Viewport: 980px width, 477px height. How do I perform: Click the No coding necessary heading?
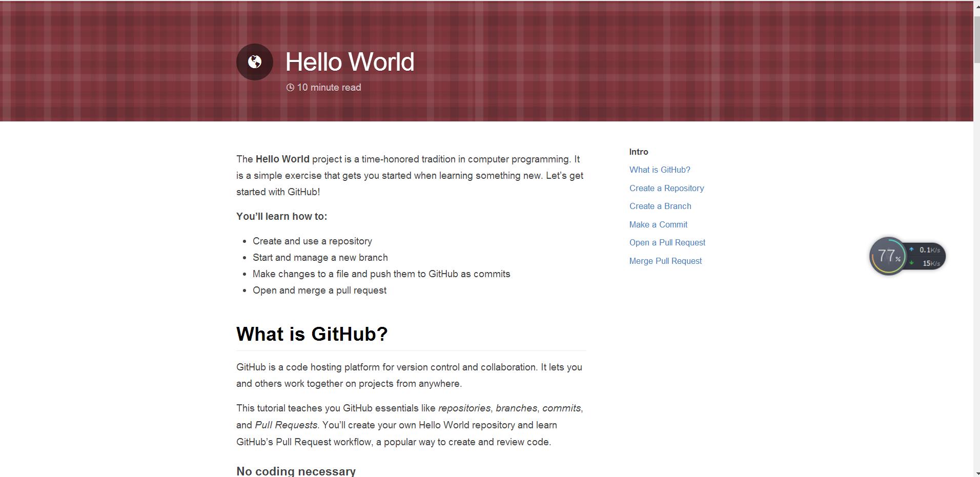(296, 471)
